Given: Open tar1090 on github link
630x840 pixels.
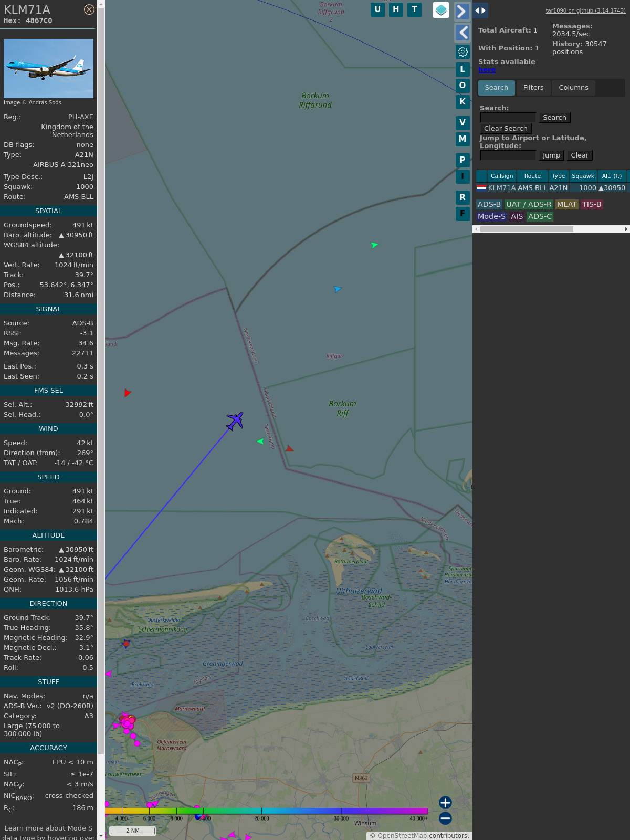Looking at the screenshot, I should [585, 10].
